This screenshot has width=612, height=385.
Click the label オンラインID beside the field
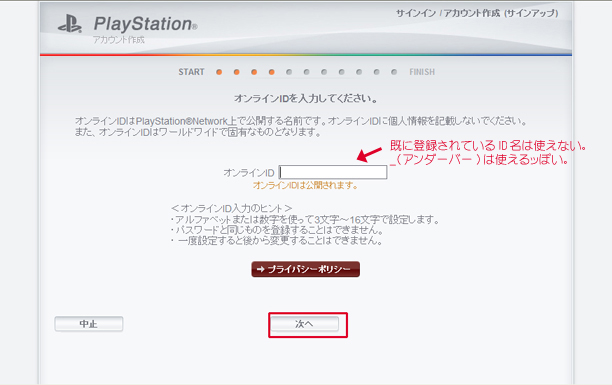(249, 173)
